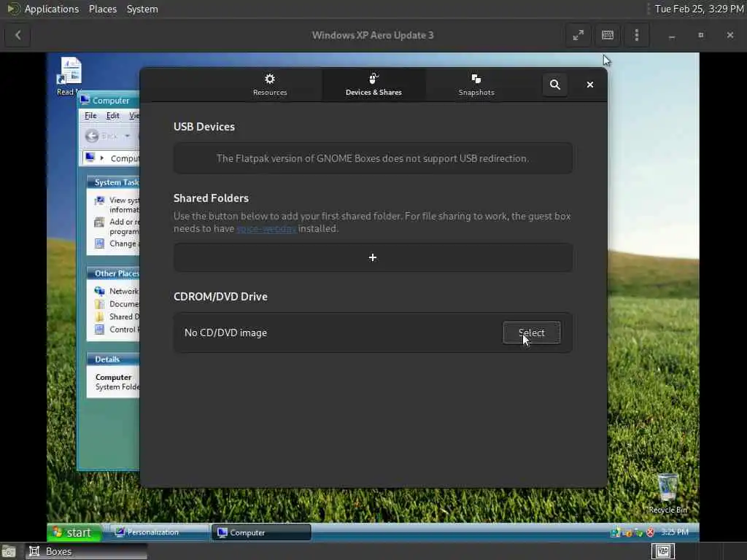Switch to Personalization taskbar item
Screen dimensions: 747x560
coord(160,532)
